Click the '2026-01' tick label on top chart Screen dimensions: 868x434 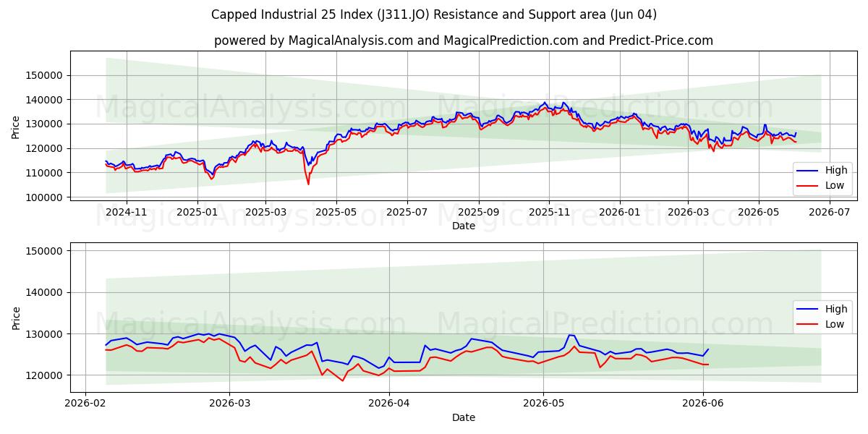(620, 212)
